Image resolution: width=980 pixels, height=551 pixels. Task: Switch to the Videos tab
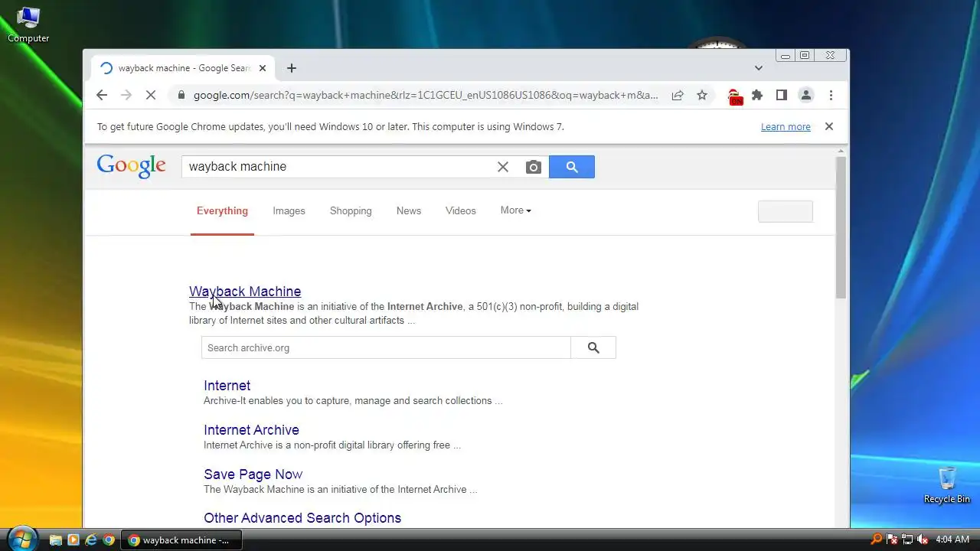(x=461, y=211)
